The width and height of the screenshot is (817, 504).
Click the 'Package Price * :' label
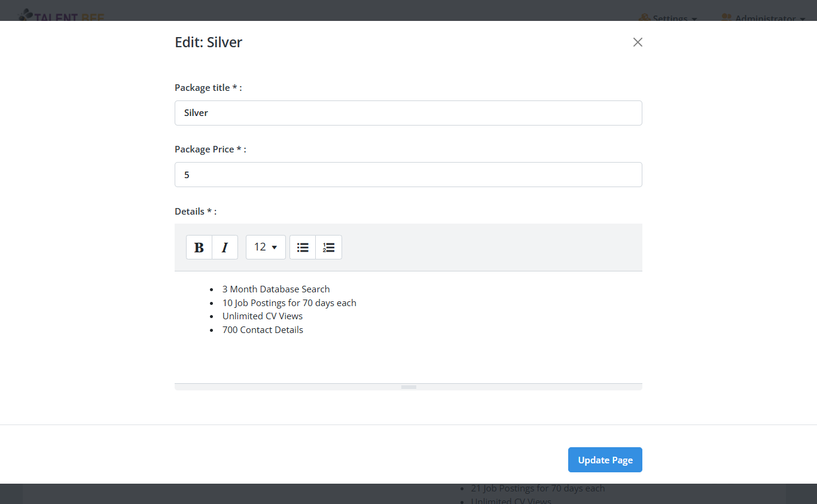pos(210,149)
